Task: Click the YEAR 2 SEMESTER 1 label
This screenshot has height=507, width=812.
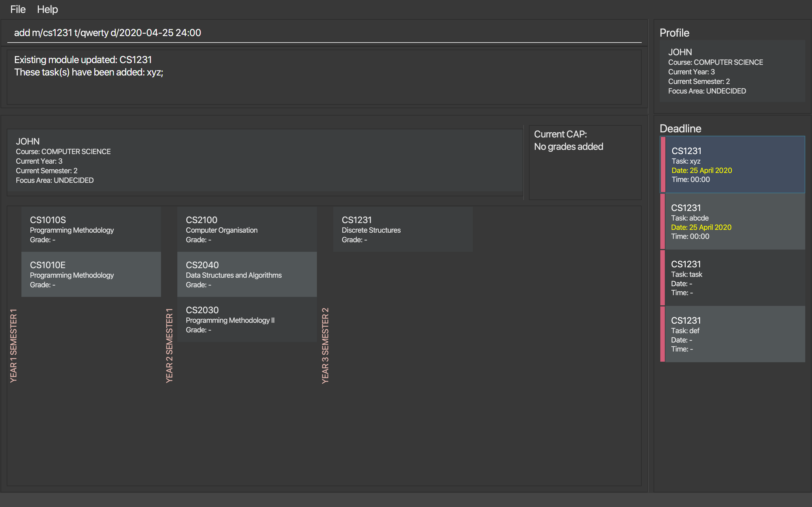Action: [169, 345]
